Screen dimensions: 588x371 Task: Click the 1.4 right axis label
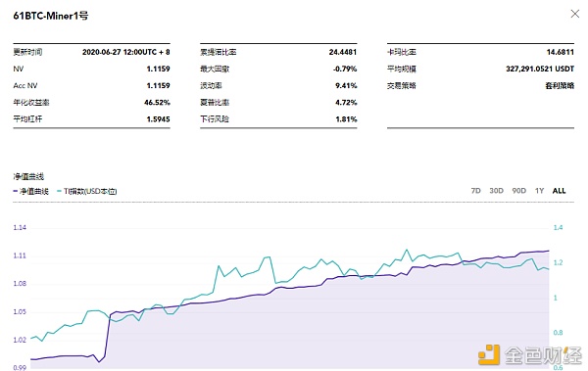(x=558, y=227)
